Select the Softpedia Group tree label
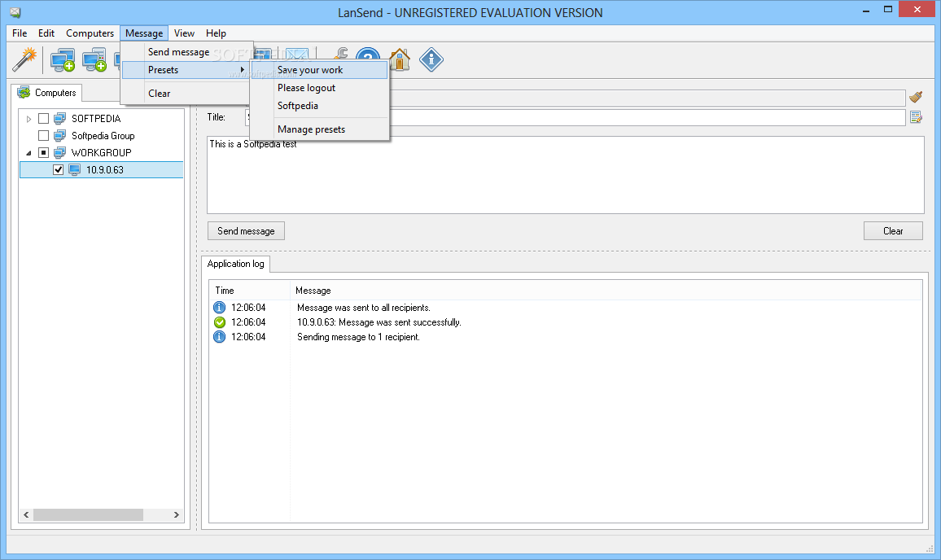Viewport: 941px width, 560px height. [103, 136]
